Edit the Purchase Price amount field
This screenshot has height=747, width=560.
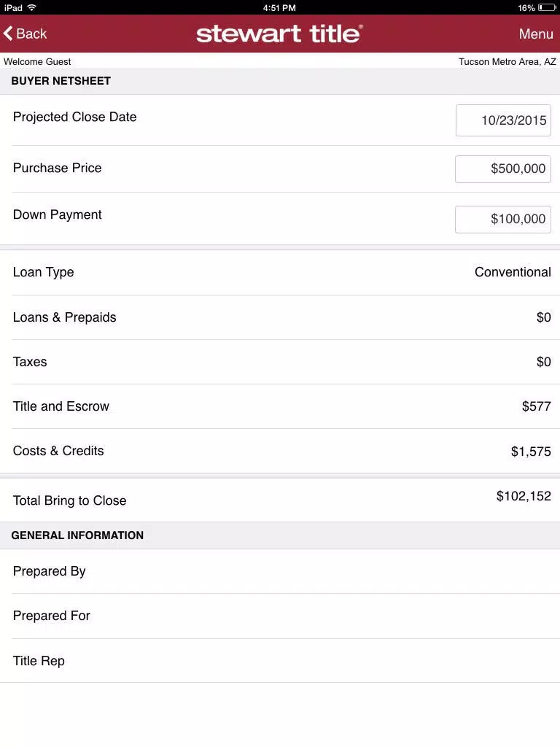pyautogui.click(x=503, y=169)
